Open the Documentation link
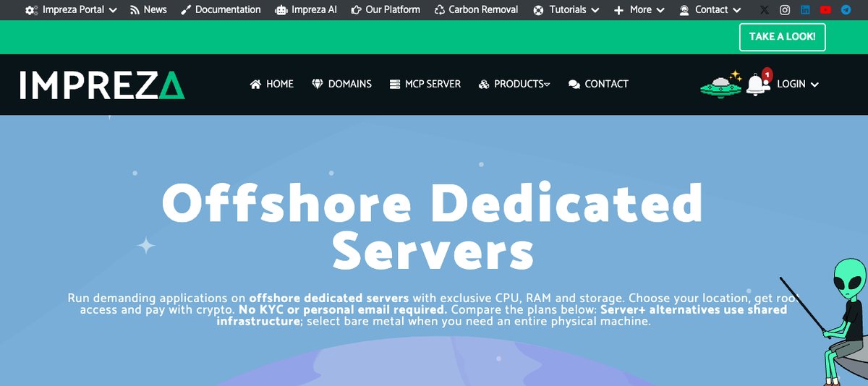868x386 pixels. (228, 10)
